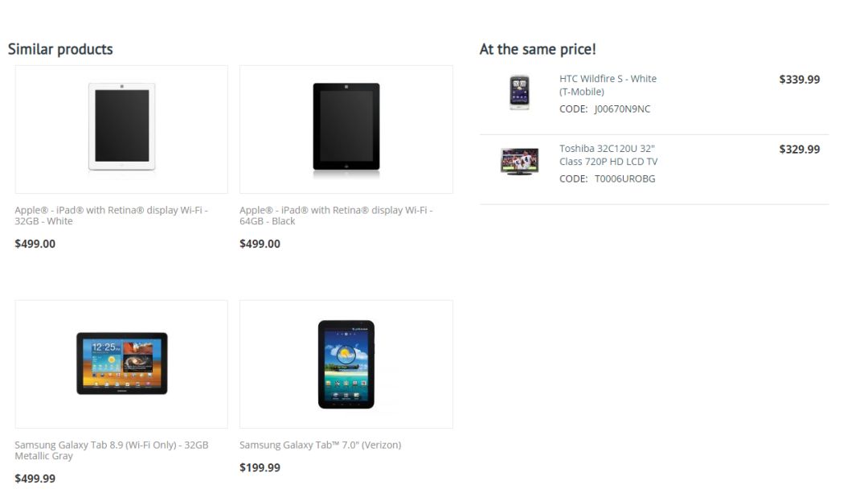This screenshot has width=868, height=497.
Task: Click the $199.99 price under Galaxy Tab 7.0
Action: coord(260,467)
